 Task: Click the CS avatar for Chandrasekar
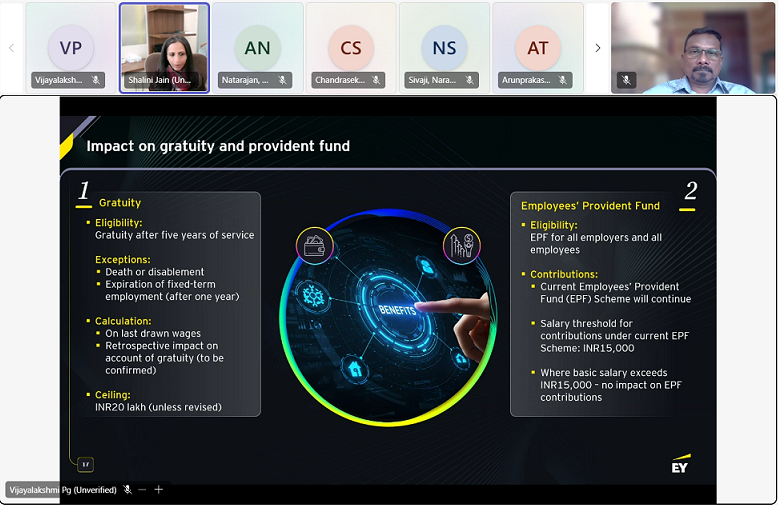[x=351, y=48]
